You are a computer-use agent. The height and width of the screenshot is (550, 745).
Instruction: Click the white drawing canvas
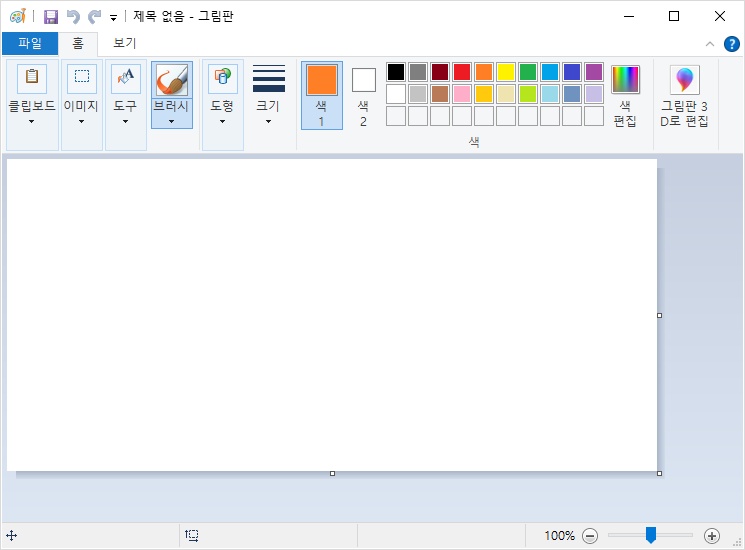pos(332,315)
